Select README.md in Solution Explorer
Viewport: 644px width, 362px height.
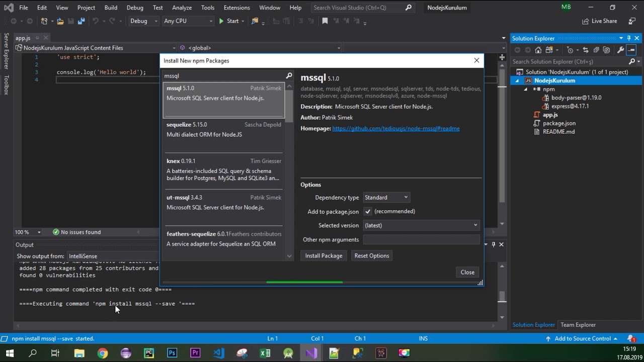(x=558, y=132)
